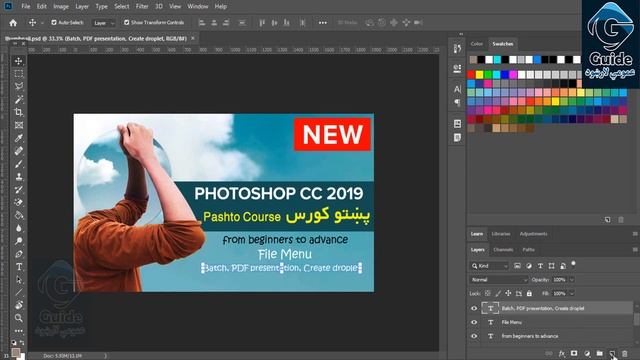Open the Auto-Select Layer dropdown
The image size is (640, 360).
103,23
